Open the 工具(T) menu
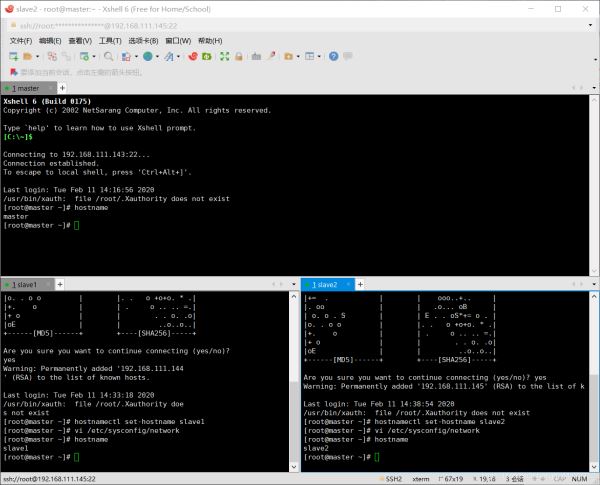This screenshot has width=600, height=485. click(x=110, y=41)
